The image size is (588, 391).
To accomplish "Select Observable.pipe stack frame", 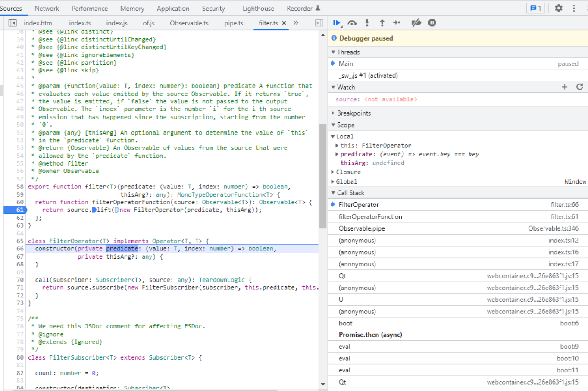I will click(x=458, y=228).
